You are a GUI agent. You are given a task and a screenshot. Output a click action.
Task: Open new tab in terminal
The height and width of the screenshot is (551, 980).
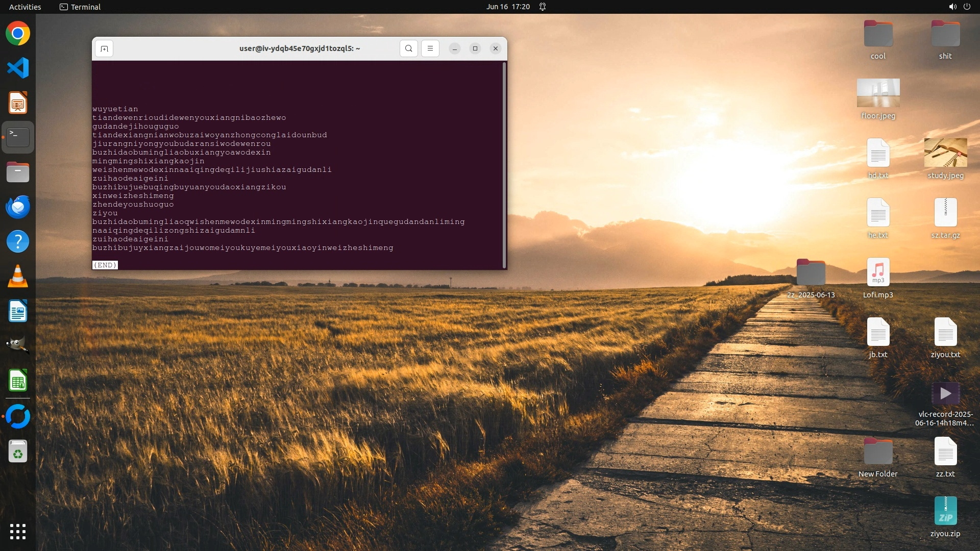104,48
